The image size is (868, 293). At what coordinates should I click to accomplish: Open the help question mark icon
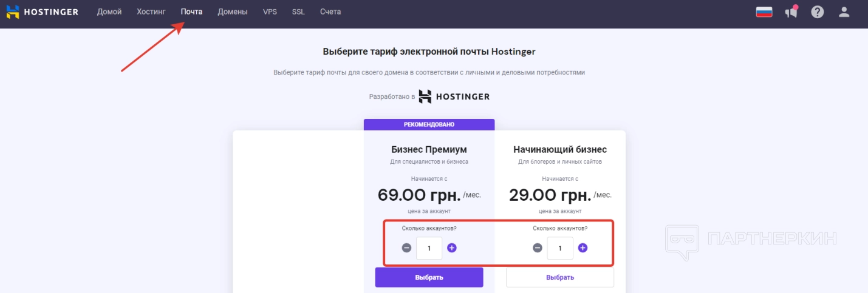pos(817,12)
